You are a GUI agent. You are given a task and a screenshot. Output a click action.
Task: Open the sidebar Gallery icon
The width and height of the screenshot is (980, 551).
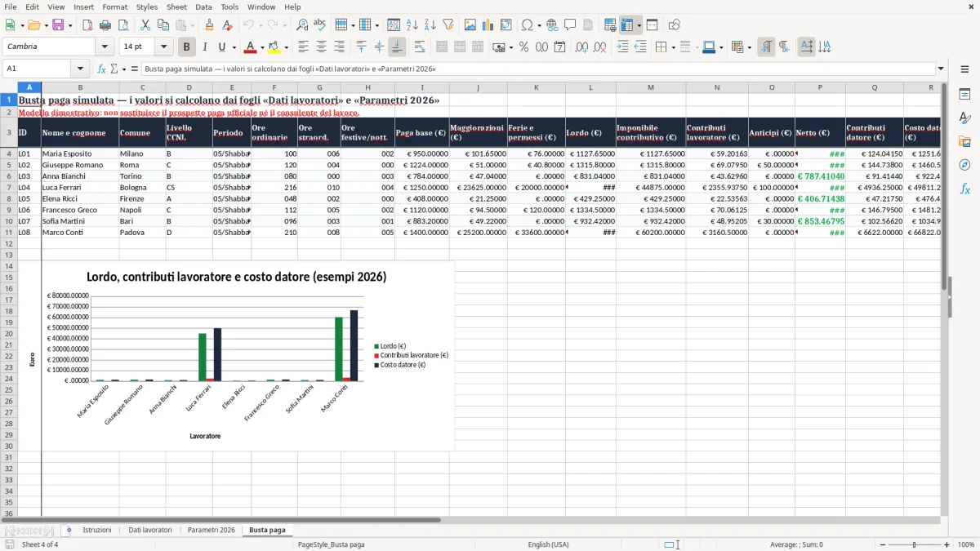pos(964,141)
